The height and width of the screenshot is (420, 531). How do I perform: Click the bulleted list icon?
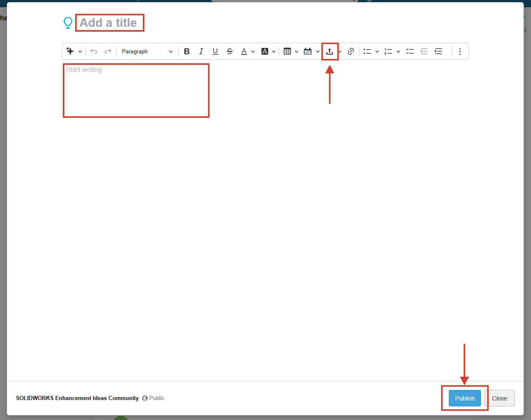click(x=367, y=51)
